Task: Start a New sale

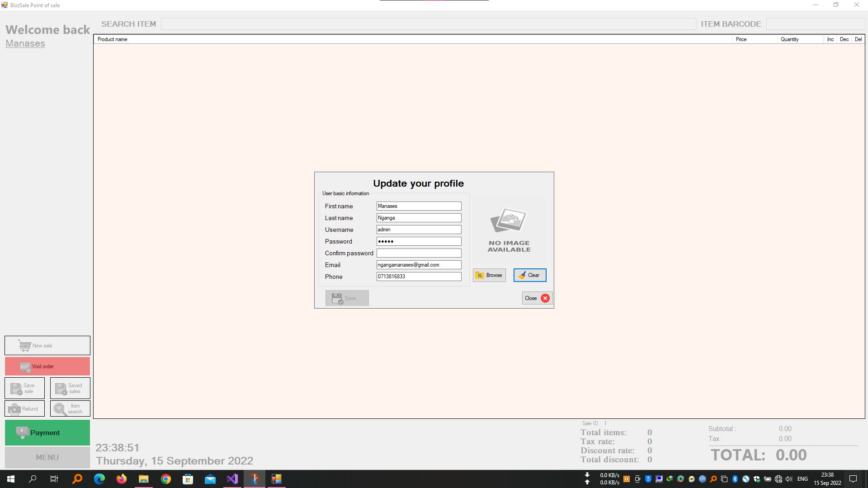Action: coord(47,346)
